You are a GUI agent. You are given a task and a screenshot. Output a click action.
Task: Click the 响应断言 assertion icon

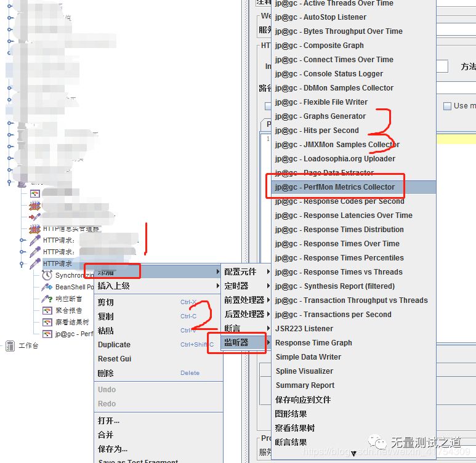tap(47, 299)
